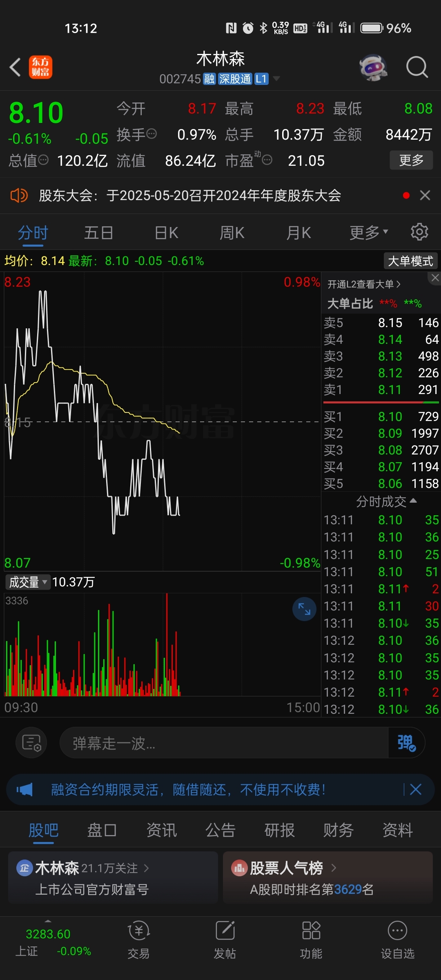Tap the 股票人气榜 icon
The height and width of the screenshot is (980, 441).
[239, 868]
